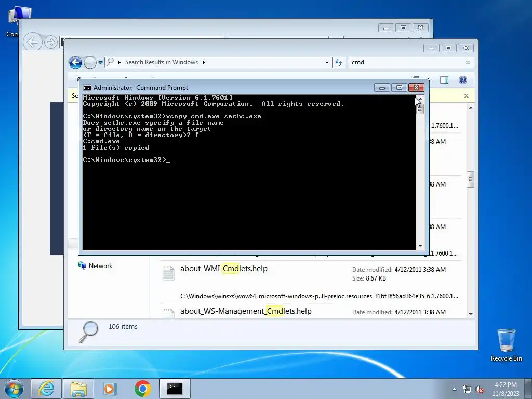Go back in the search results Explorer window
Viewport: 532px width, 399px height.
[75, 62]
